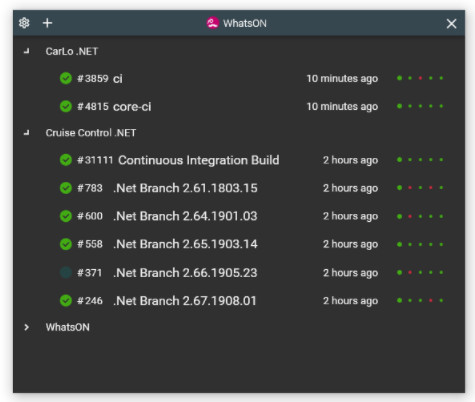The image size is (475, 402).
Task: Open the Continuous Integration Build entry
Action: [239, 160]
